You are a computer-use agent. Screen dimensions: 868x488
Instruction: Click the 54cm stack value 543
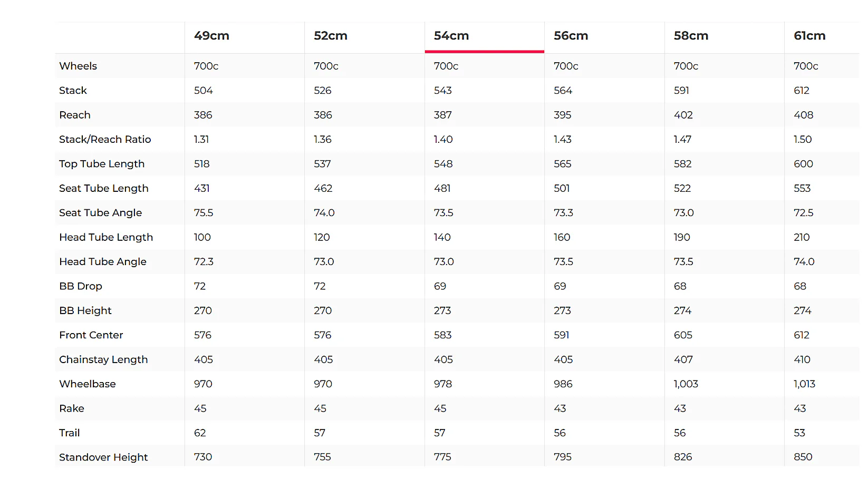443,91
